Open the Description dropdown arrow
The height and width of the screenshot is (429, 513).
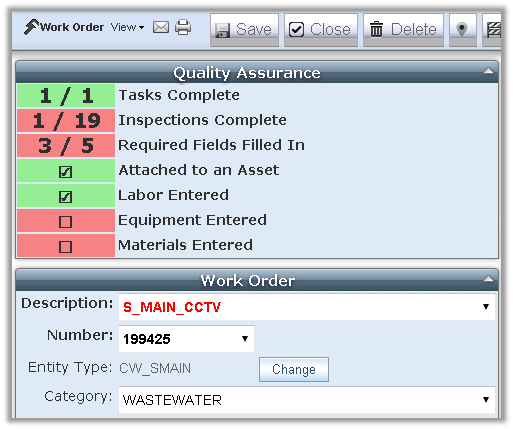pos(486,307)
